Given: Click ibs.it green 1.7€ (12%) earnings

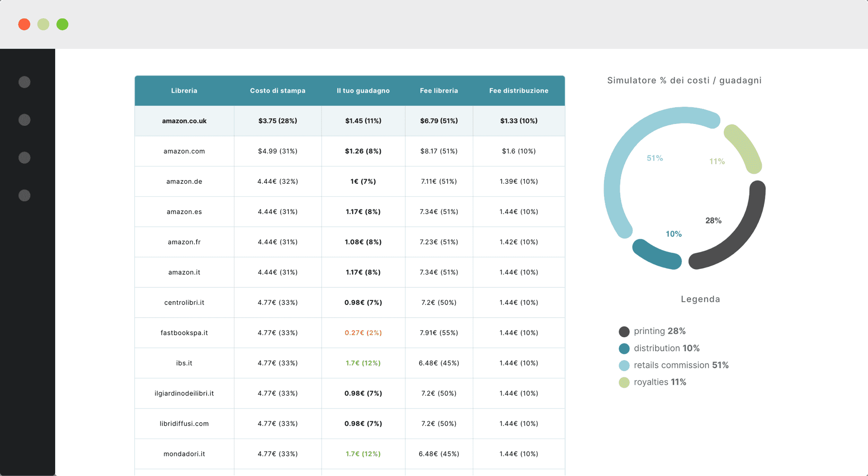Looking at the screenshot, I should click(x=363, y=363).
